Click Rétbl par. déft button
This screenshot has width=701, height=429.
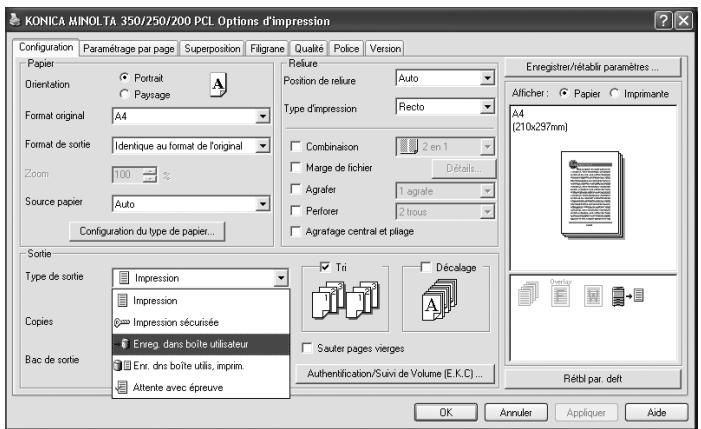[x=593, y=379]
